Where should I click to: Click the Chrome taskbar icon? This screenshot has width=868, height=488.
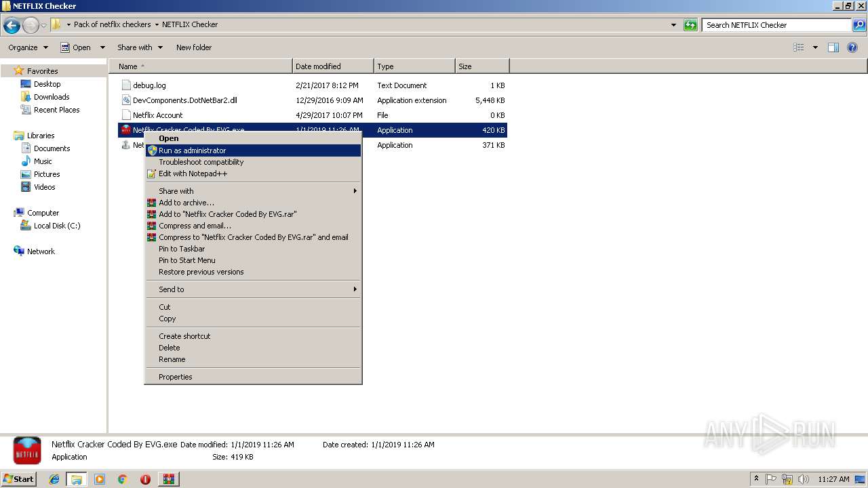123,479
